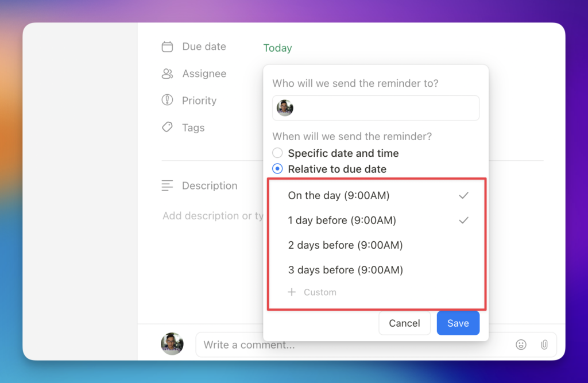Click the Tags label
The width and height of the screenshot is (588, 383).
click(x=193, y=127)
